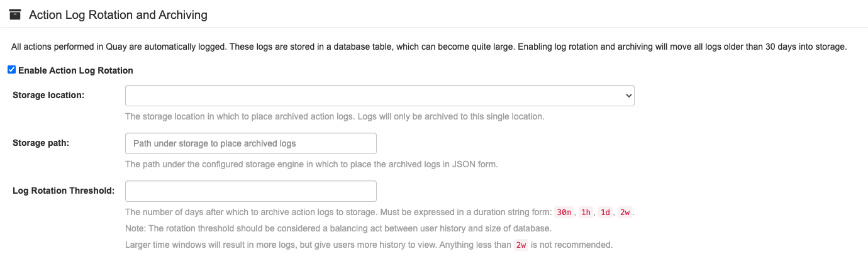Click the note about rotation threshold balancing
The width and height of the screenshot is (868, 266).
pyautogui.click(x=338, y=228)
